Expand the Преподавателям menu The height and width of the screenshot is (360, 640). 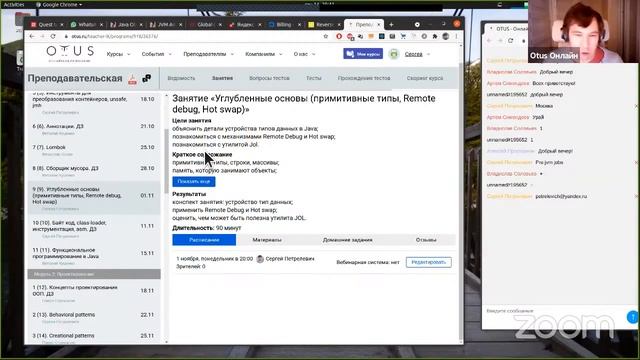click(209, 54)
